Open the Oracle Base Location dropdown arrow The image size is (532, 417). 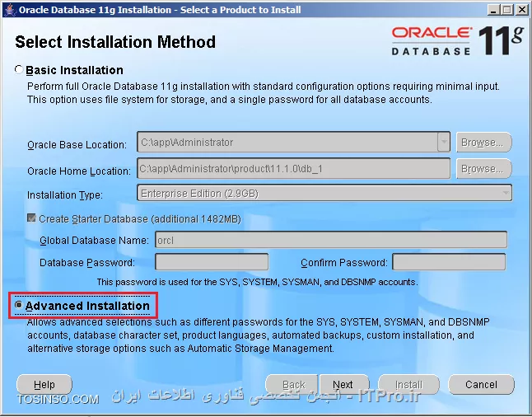[444, 142]
